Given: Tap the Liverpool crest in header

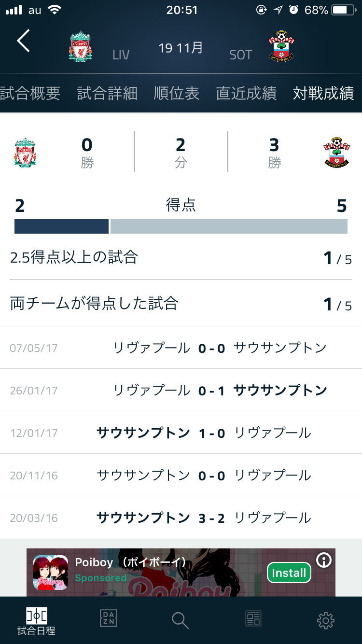Looking at the screenshot, I should pyautogui.click(x=81, y=47).
